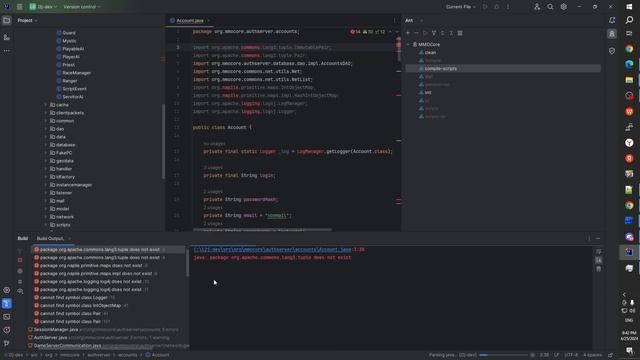Collapse the MMOCore Ant node
The height and width of the screenshot is (360, 640).
point(408,44)
